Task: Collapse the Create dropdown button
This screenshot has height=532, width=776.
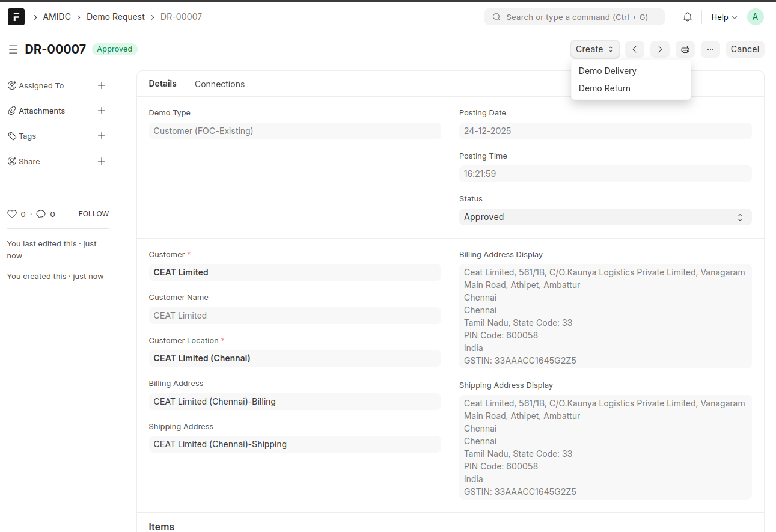Action: (594, 49)
